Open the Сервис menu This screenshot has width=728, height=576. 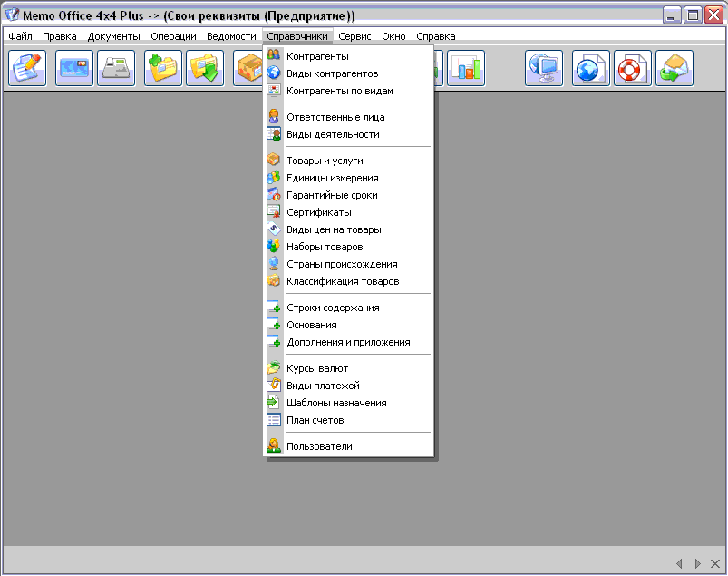click(354, 36)
